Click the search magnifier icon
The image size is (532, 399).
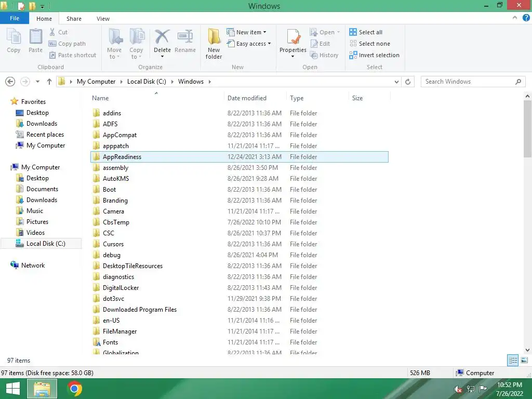(518, 82)
